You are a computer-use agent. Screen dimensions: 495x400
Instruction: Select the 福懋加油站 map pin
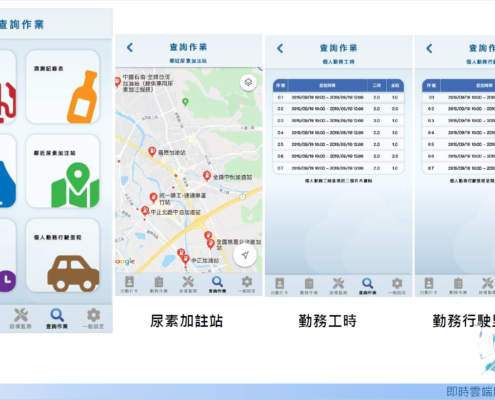pyautogui.click(x=152, y=152)
